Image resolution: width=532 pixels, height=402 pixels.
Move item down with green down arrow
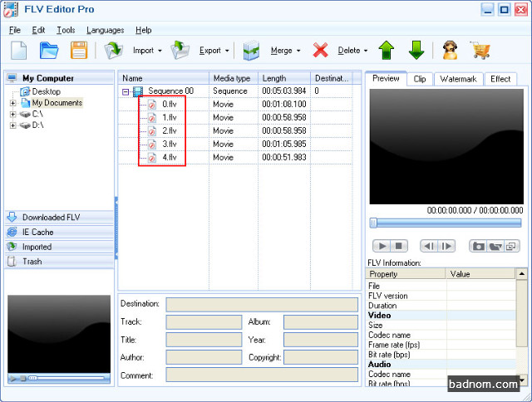pyautogui.click(x=416, y=51)
